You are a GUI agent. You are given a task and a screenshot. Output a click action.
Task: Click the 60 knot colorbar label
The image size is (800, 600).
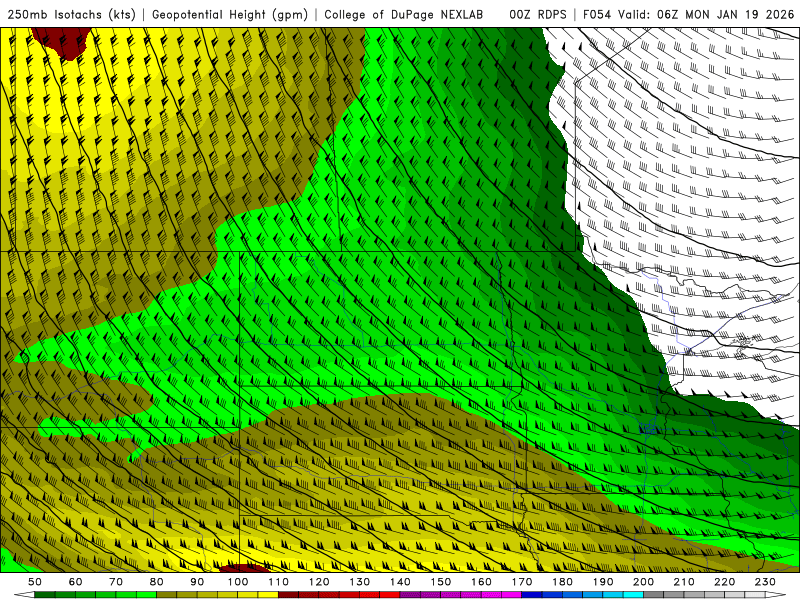(76, 582)
